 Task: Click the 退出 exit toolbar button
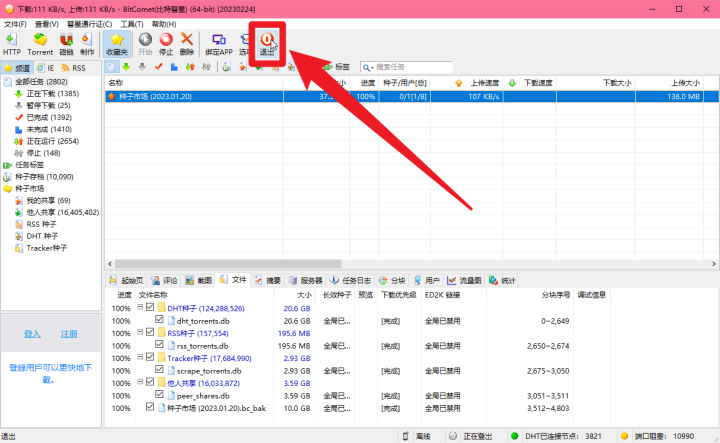[267, 44]
